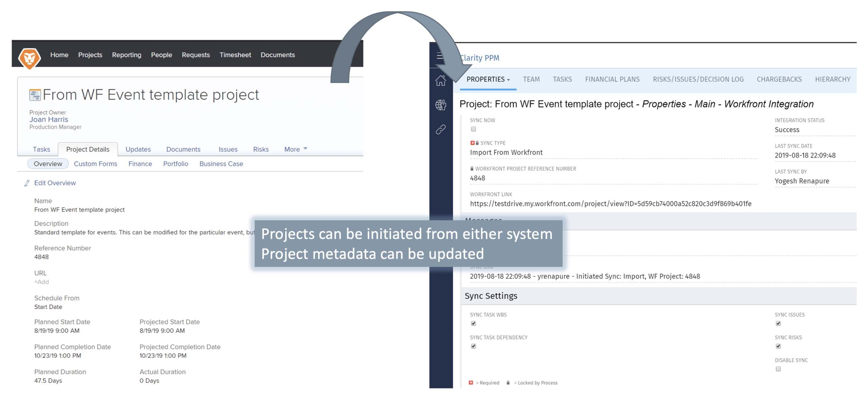The image size is (868, 397).
Task: Click the Planned Completion Date 10/23/19 1:00 PM
Action: [x=57, y=356]
